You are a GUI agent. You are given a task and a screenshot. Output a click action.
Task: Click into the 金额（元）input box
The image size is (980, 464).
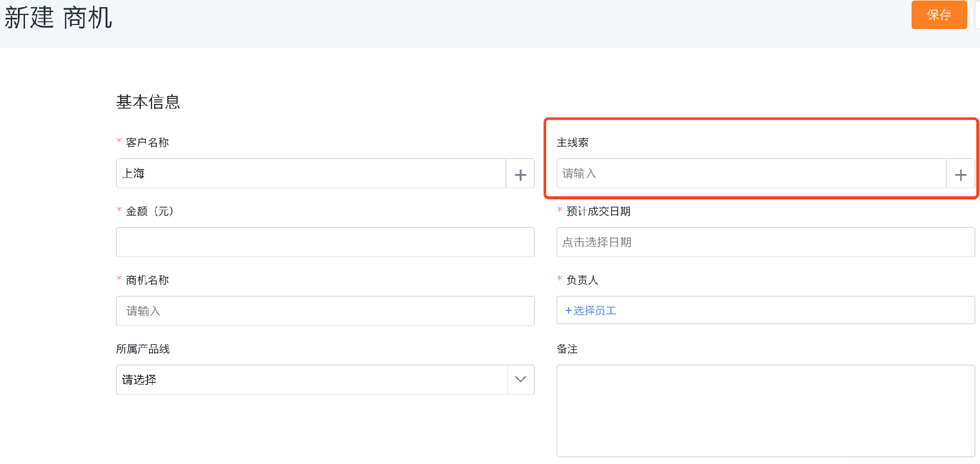coord(325,242)
